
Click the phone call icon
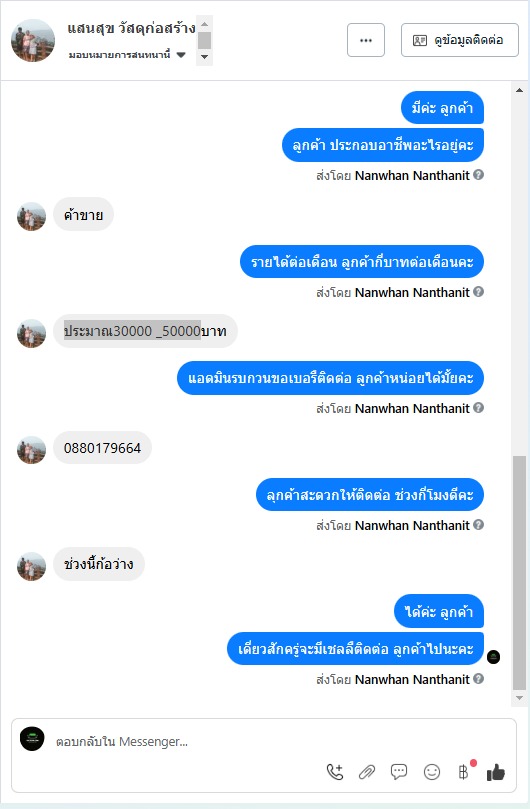click(x=335, y=772)
